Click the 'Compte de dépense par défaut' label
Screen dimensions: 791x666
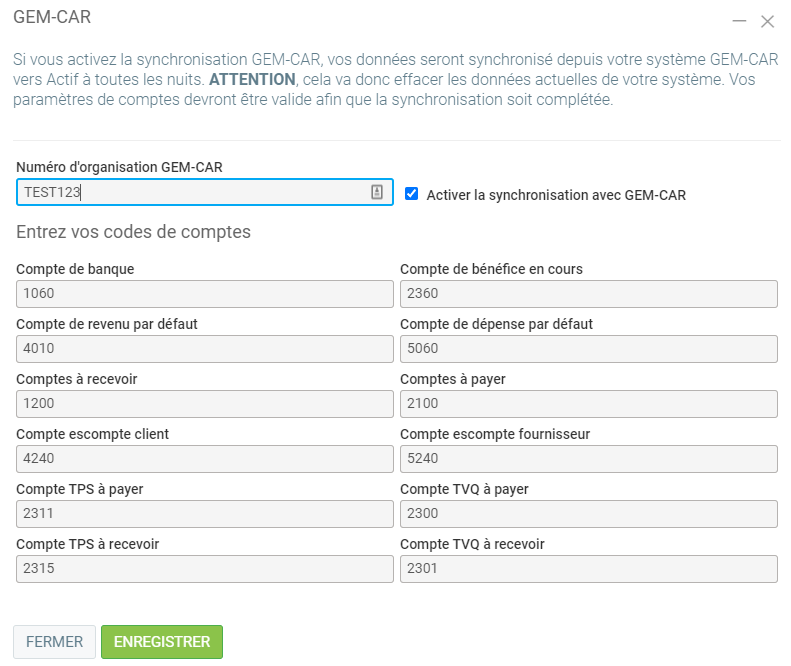tap(496, 324)
